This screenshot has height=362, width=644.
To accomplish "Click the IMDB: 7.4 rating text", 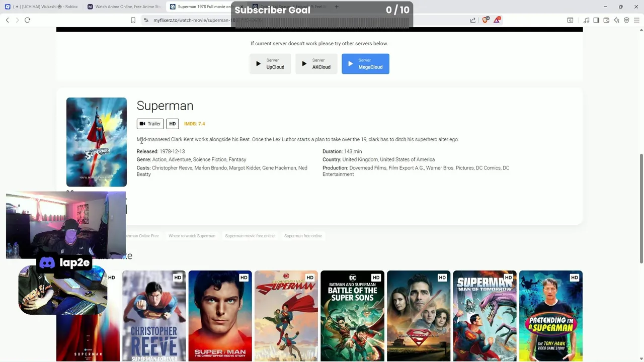I will point(194,124).
